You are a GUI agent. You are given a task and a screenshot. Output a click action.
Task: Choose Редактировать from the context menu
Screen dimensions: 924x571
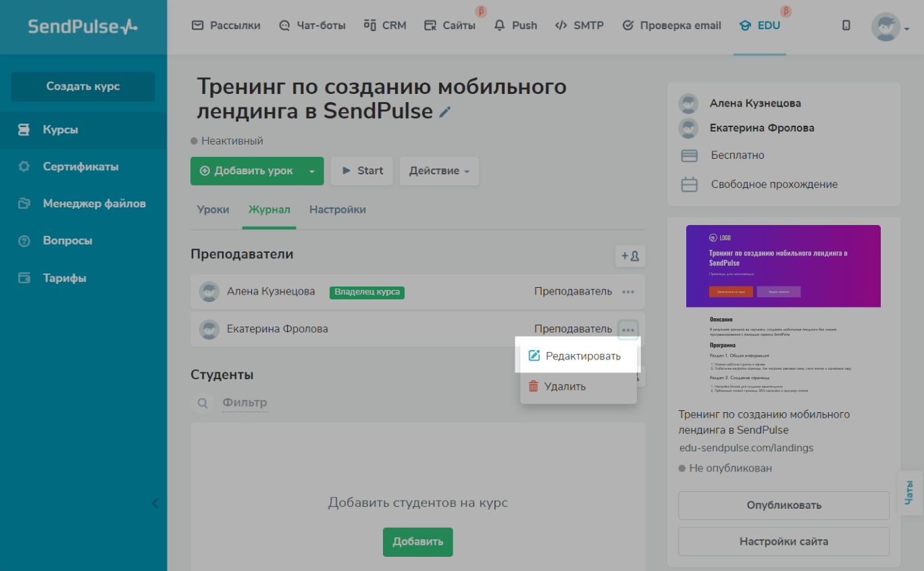pos(578,356)
